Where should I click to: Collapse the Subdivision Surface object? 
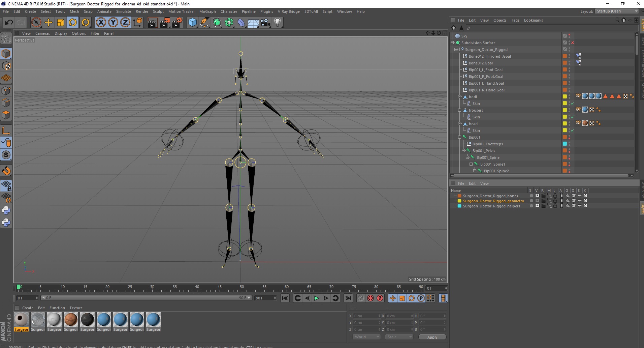pos(452,42)
